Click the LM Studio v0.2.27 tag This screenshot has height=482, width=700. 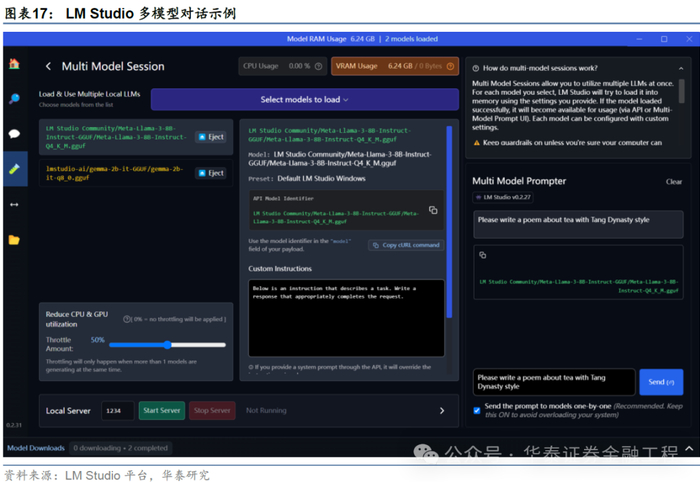(503, 197)
